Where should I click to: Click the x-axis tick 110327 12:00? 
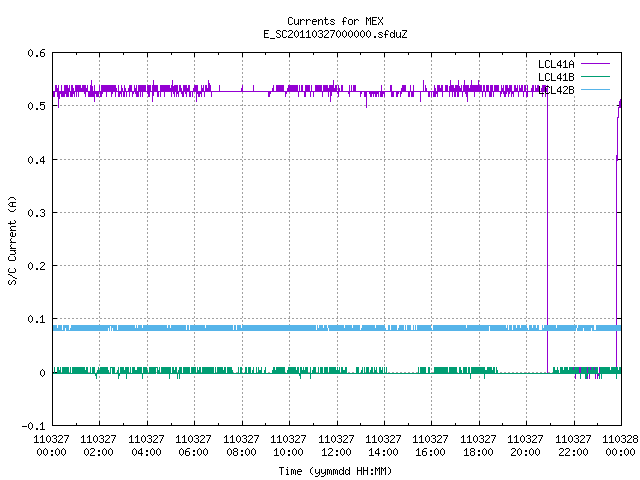coord(336,445)
